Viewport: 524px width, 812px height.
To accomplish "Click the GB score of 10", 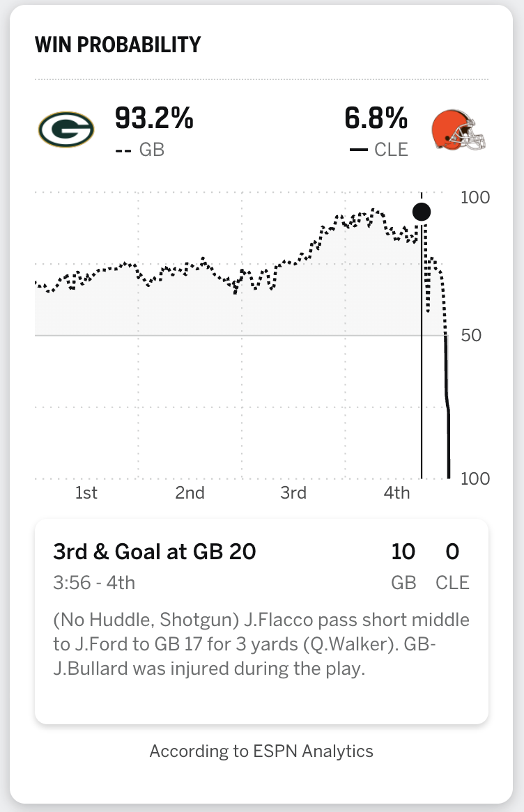I will click(403, 552).
